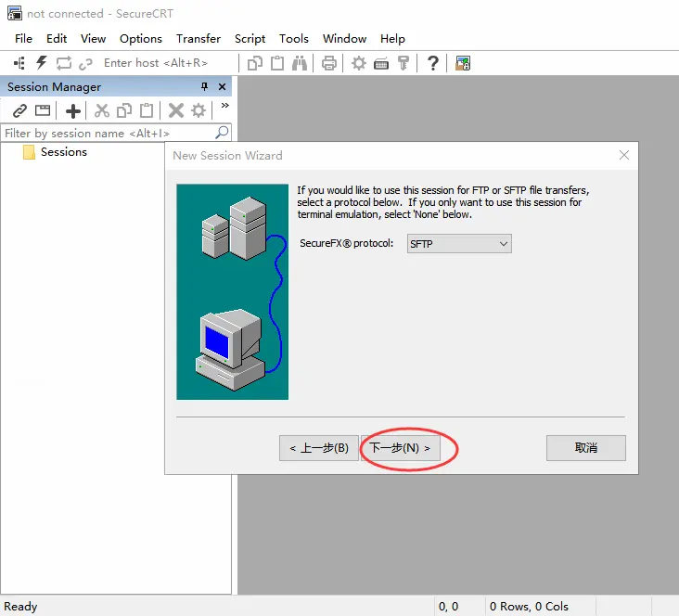The width and height of the screenshot is (679, 616).
Task: Open the Options menu
Action: click(x=141, y=39)
